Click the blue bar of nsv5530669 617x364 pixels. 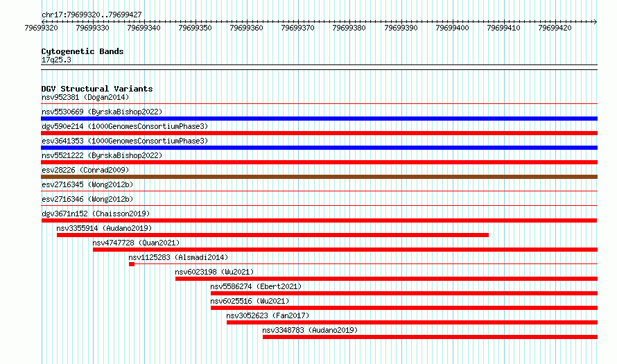(x=319, y=119)
